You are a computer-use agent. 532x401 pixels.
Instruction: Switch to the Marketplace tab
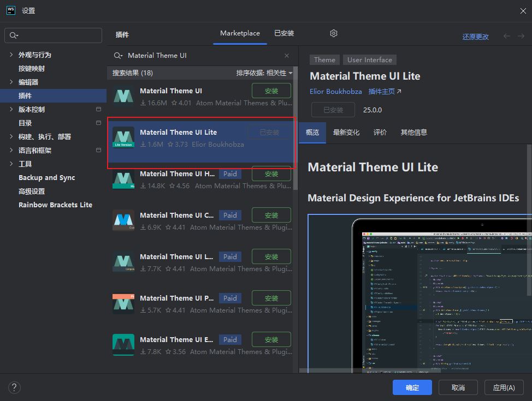pyautogui.click(x=240, y=33)
